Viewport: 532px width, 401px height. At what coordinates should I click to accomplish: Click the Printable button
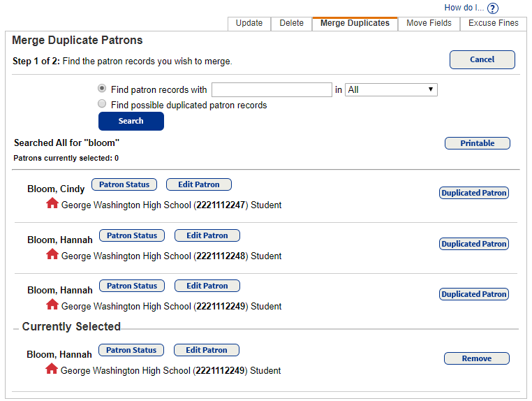(478, 143)
